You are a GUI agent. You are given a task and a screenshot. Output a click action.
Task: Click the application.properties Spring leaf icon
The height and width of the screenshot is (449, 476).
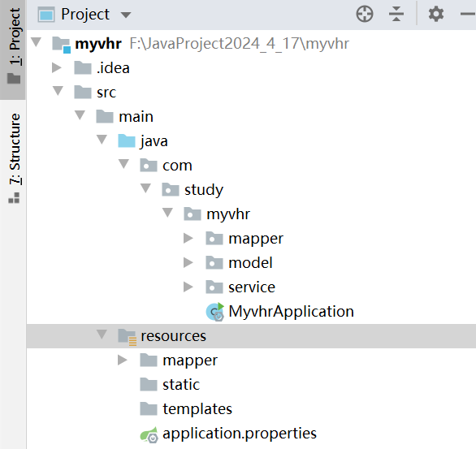149,434
